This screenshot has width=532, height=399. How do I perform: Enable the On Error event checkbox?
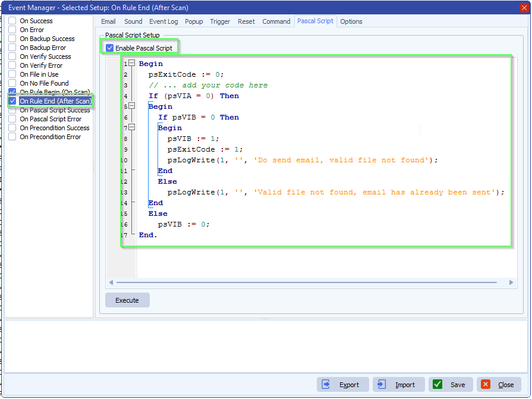12,30
